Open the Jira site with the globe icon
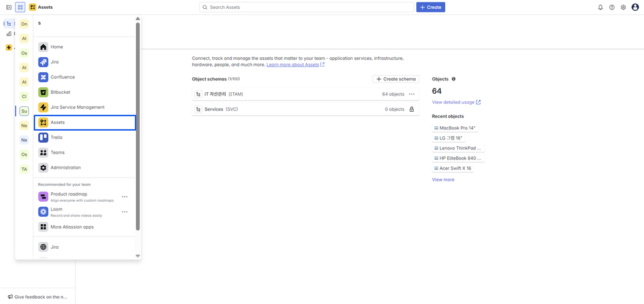The width and height of the screenshot is (644, 304). (85, 247)
